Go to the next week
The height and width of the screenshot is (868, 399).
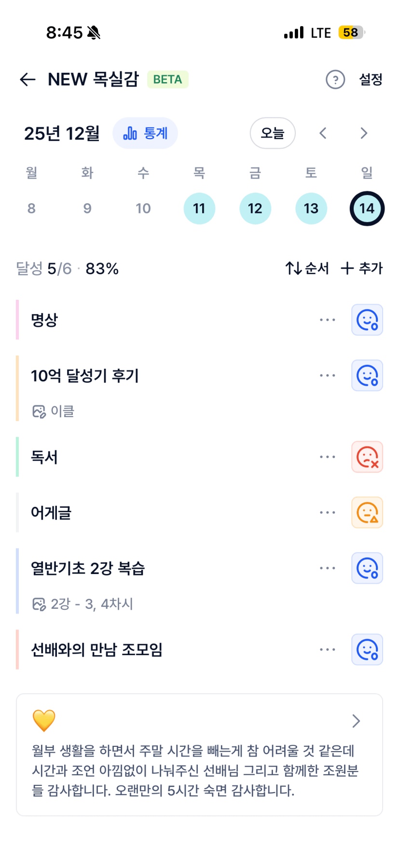click(364, 133)
